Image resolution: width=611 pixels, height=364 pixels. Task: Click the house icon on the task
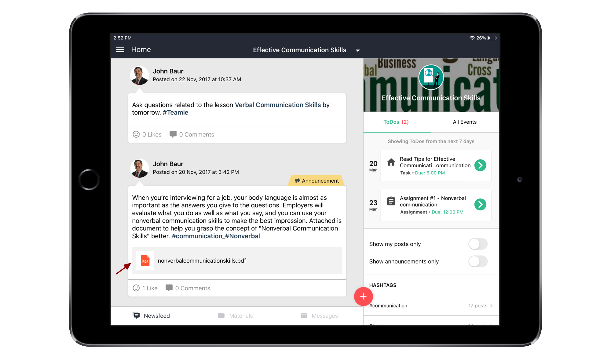[391, 162]
